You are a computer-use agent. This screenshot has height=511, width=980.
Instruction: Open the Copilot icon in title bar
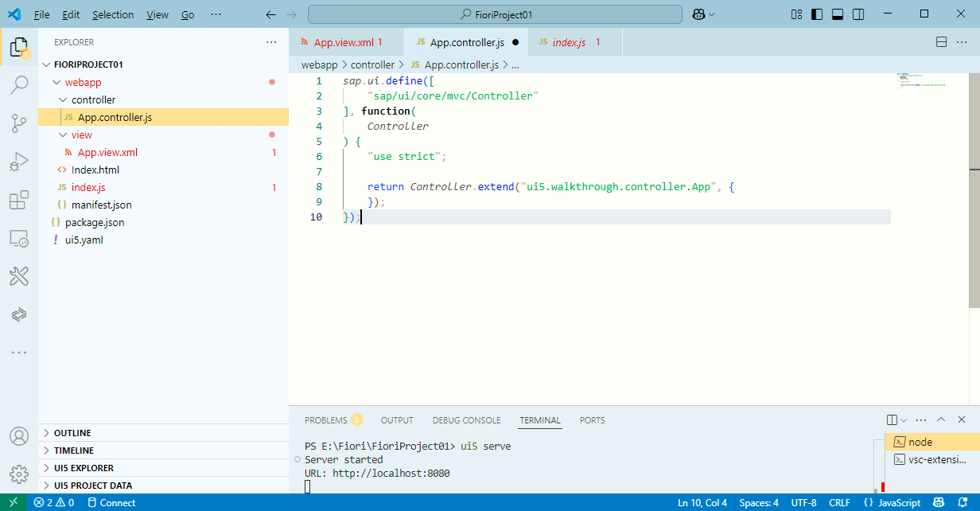(698, 14)
